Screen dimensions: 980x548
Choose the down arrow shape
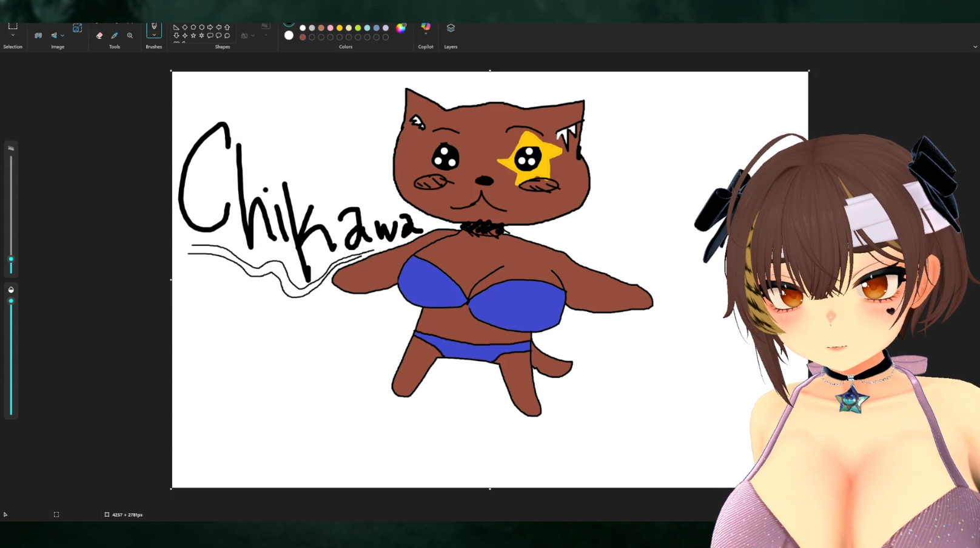176,36
